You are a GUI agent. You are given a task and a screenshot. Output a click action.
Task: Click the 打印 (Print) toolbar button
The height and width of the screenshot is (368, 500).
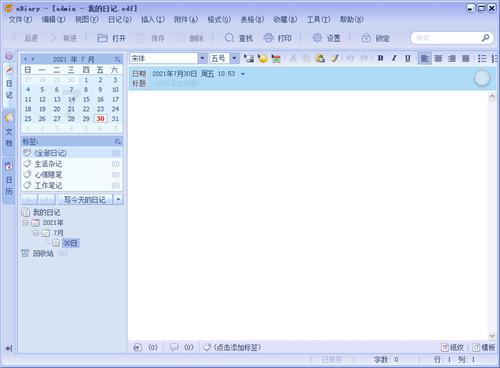[x=278, y=38]
